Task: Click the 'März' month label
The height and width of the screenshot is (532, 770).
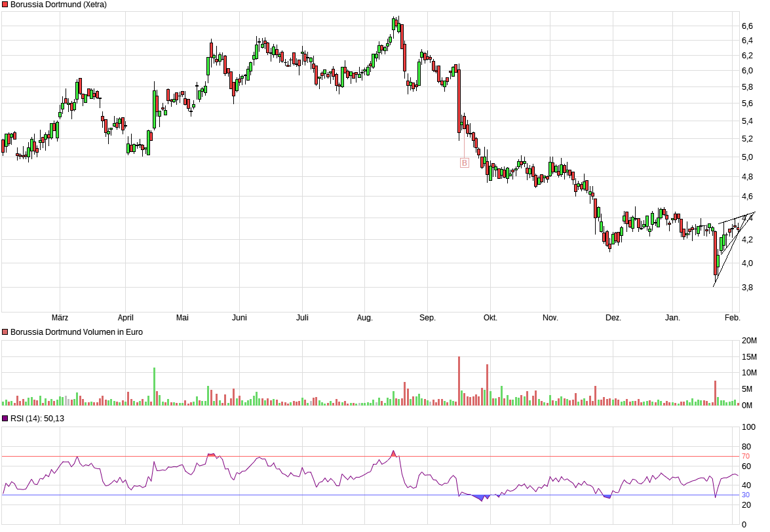Action: [60, 318]
